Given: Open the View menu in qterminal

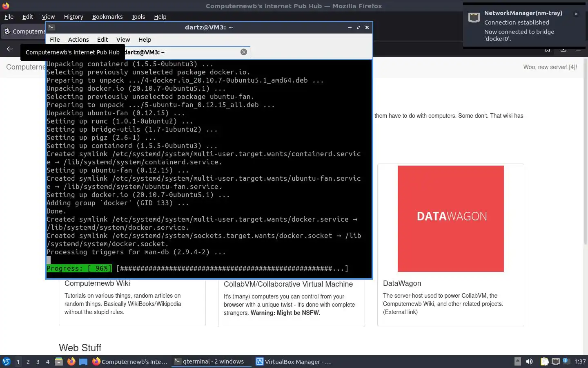Looking at the screenshot, I should click(x=123, y=40).
